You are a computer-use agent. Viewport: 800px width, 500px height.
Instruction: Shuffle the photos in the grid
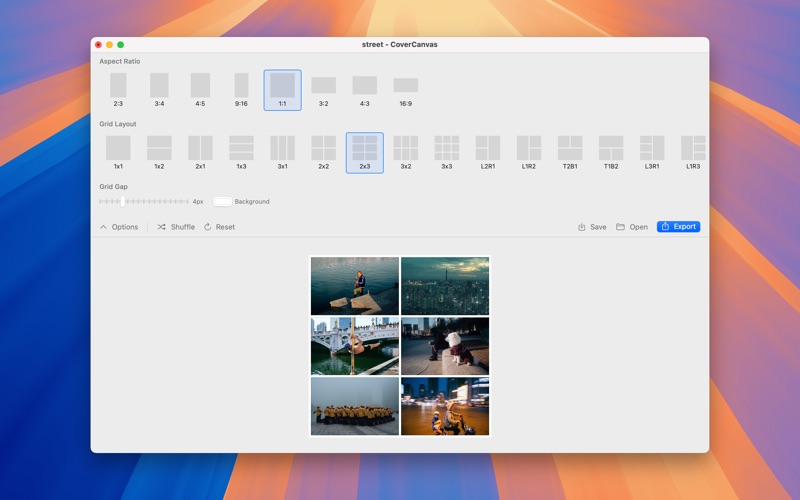point(176,227)
